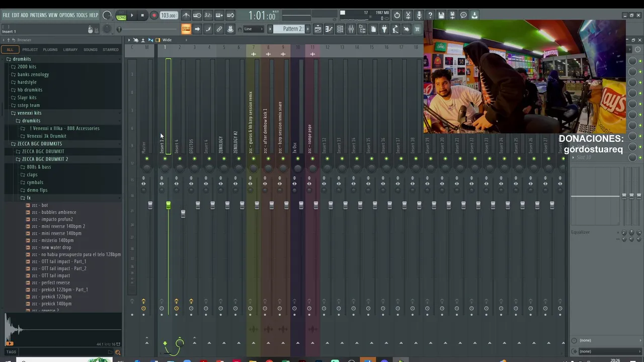Open the chat bubble icon
644x362 pixels.
463,15
